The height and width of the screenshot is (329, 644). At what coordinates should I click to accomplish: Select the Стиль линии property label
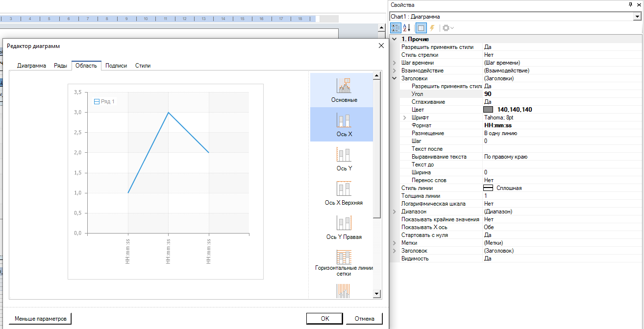417,188
